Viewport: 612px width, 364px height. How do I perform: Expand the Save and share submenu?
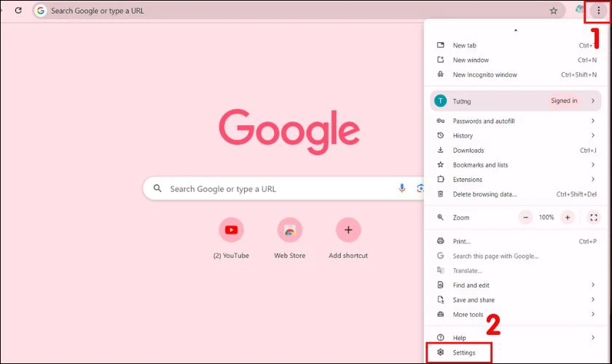516,300
